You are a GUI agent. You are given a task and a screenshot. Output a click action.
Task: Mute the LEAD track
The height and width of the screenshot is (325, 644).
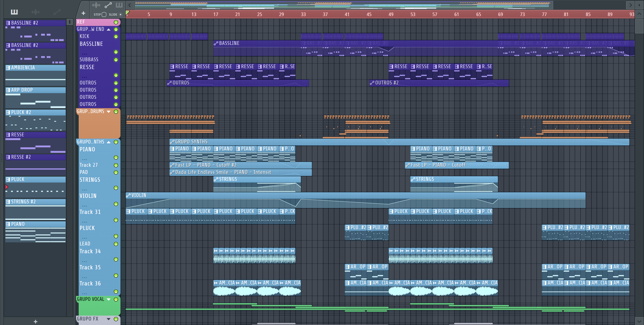(x=116, y=244)
